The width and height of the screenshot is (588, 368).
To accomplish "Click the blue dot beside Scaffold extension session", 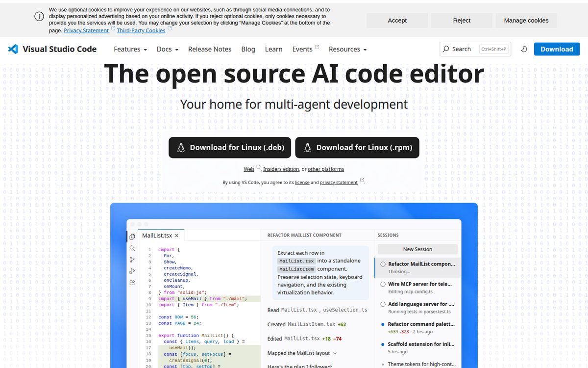I will click(x=382, y=344).
